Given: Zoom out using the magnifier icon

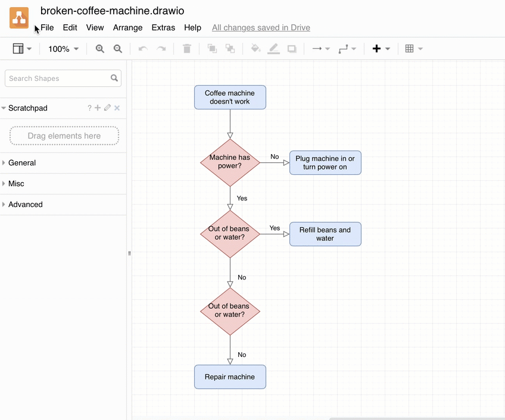Looking at the screenshot, I should tap(118, 49).
